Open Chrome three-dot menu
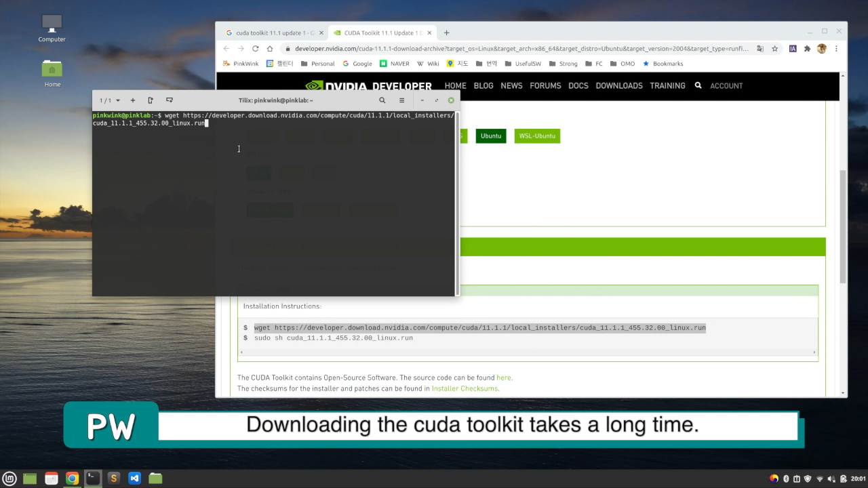This screenshot has height=488, width=868. tap(836, 49)
